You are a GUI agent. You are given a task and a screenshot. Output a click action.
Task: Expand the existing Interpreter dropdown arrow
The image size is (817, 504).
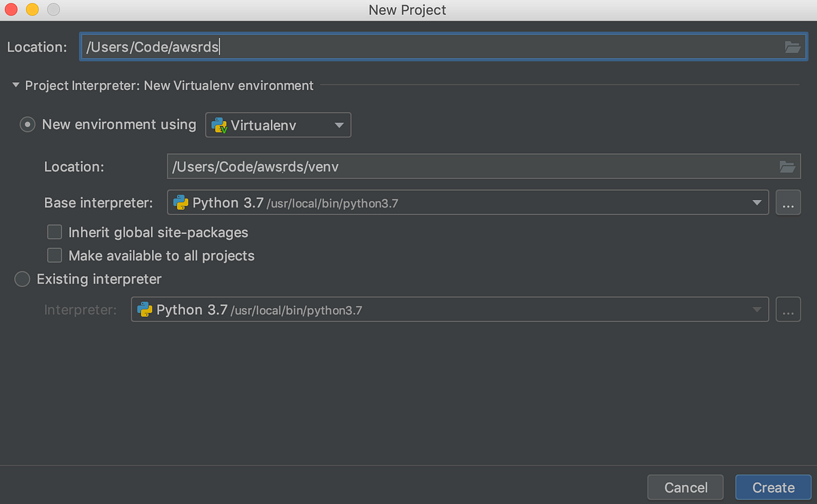click(756, 310)
